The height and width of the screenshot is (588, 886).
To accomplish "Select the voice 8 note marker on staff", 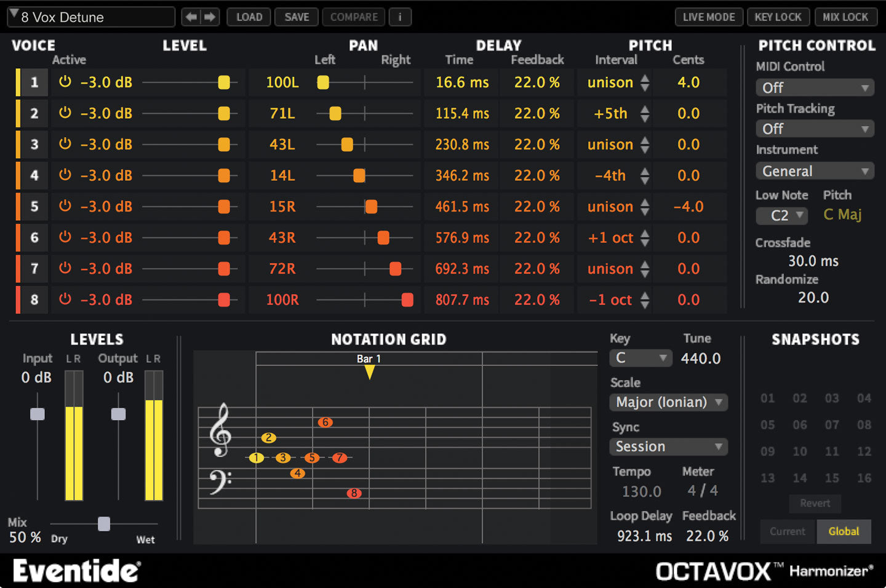I will pyautogui.click(x=354, y=493).
